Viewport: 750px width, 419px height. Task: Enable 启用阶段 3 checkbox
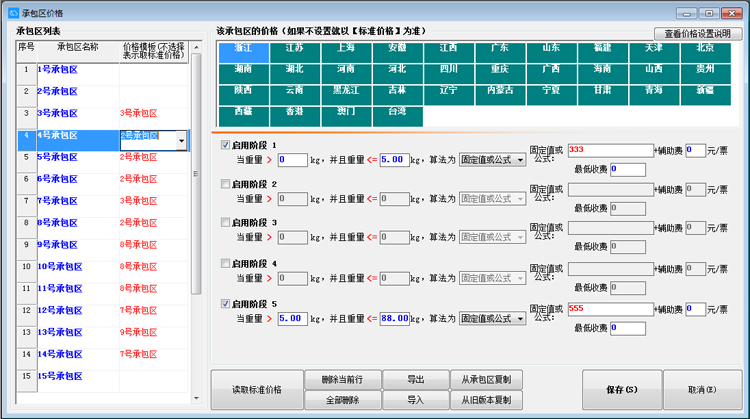tap(225, 222)
